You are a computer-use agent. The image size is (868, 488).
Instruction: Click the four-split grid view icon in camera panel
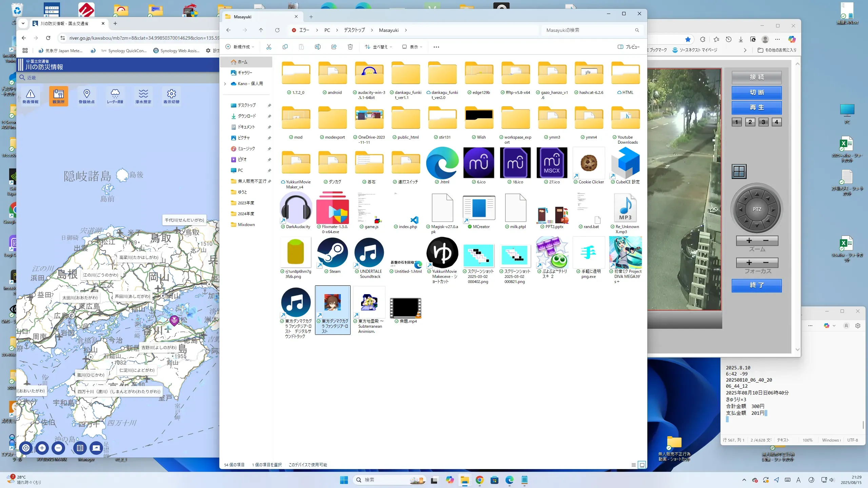pyautogui.click(x=739, y=171)
